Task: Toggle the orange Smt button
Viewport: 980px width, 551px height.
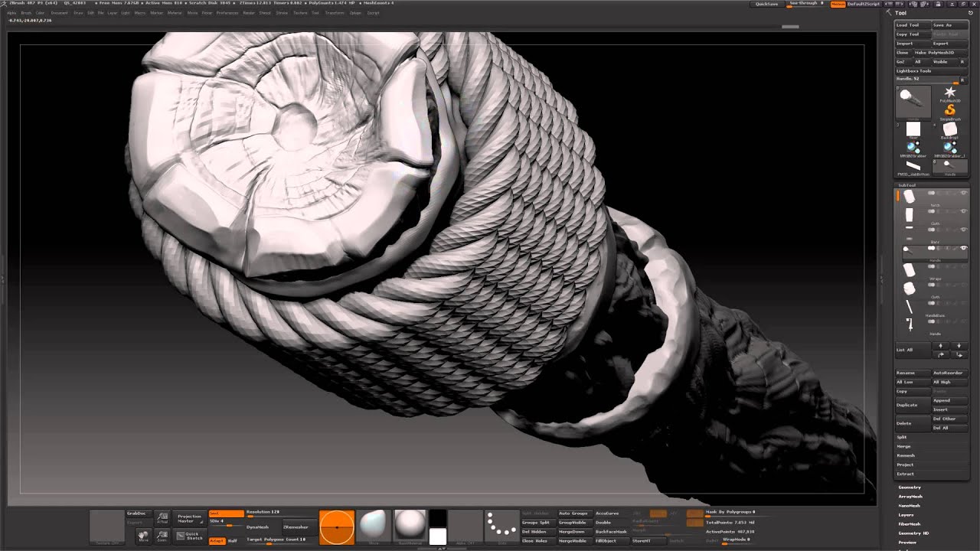Action: pos(226,514)
